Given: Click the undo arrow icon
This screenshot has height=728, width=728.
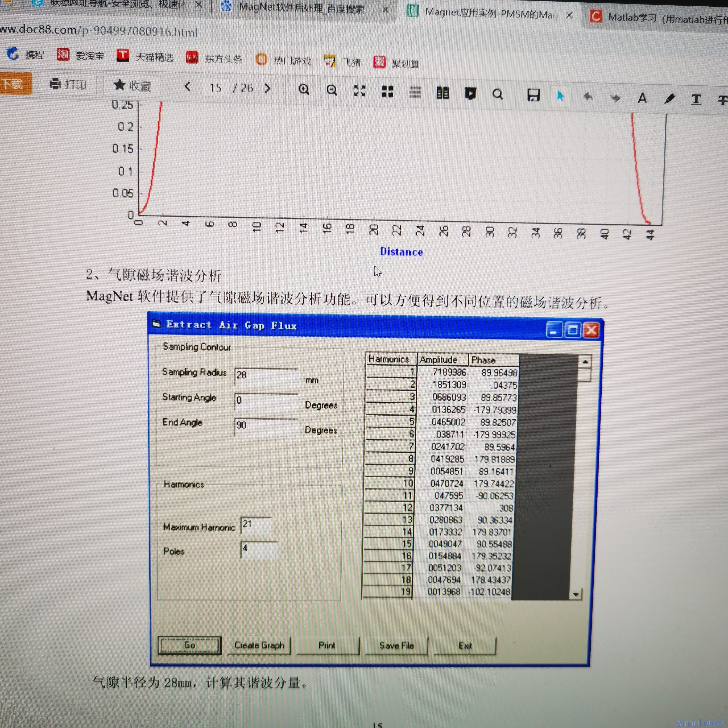Looking at the screenshot, I should tap(588, 97).
